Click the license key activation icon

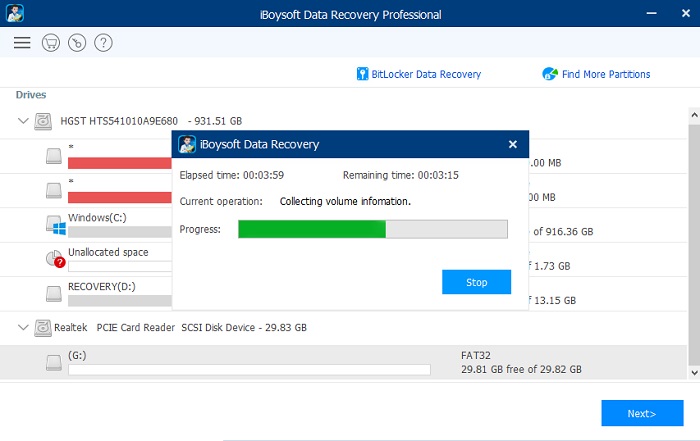77,43
